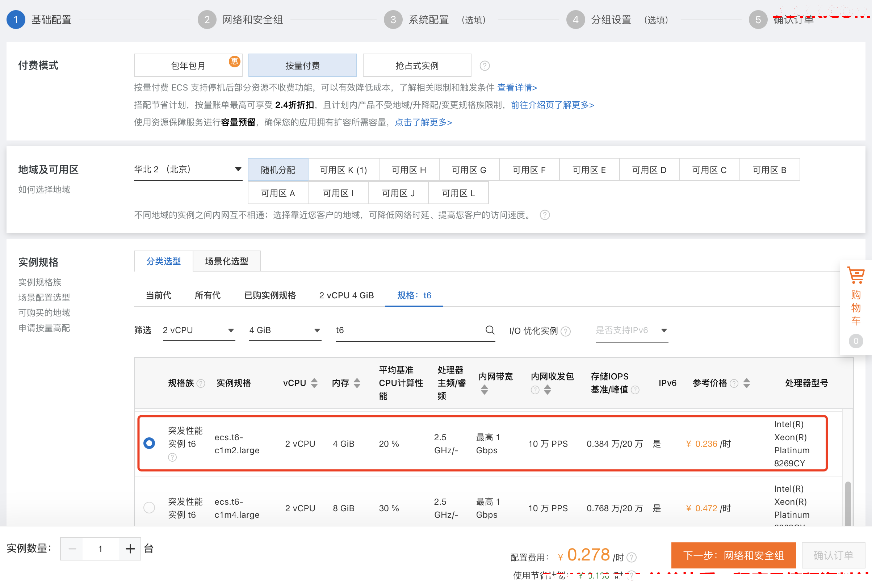Click 如何选择地域 link
This screenshot has width=872, height=588.
[x=44, y=189]
